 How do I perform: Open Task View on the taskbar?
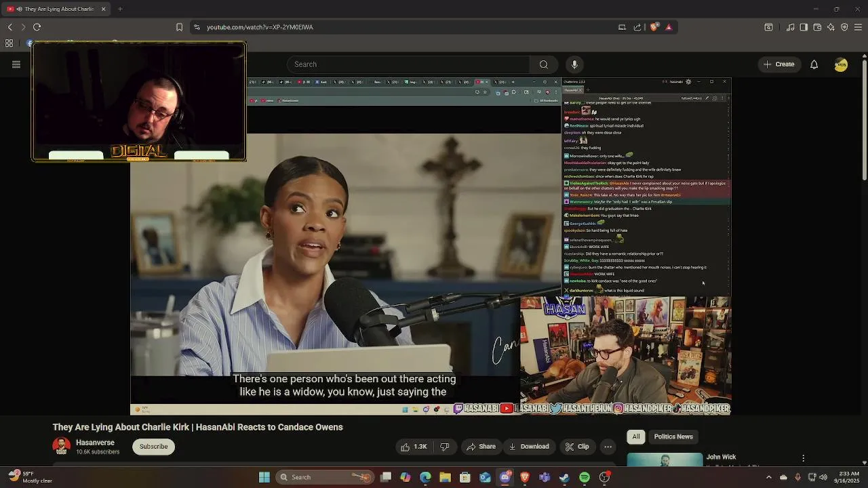tap(386, 477)
